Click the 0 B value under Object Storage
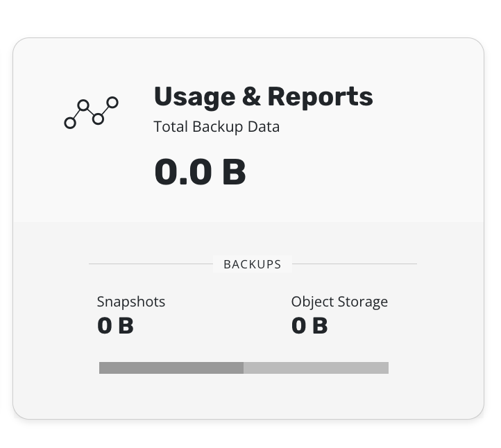This screenshot has height=448, width=501. [x=309, y=325]
